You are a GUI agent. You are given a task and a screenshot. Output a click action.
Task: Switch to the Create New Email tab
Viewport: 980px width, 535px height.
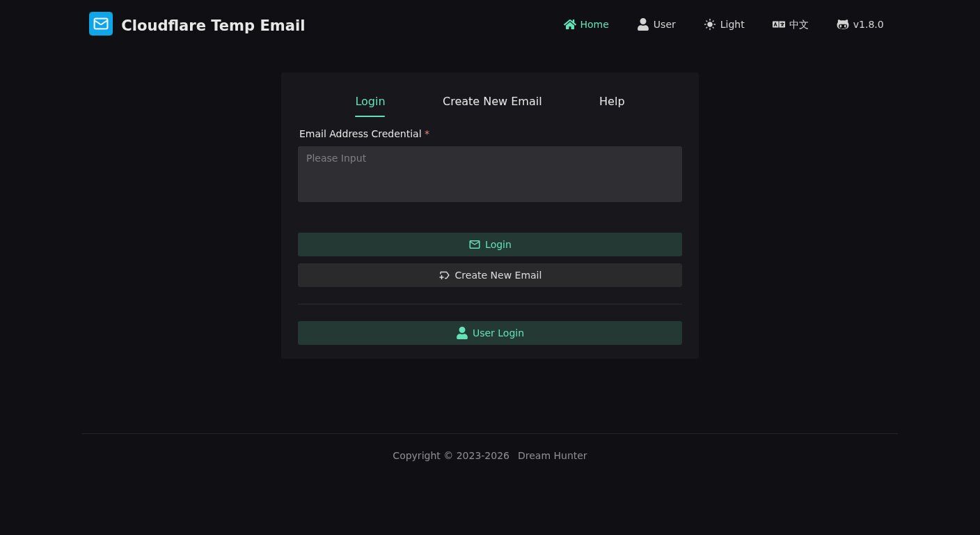[492, 101]
